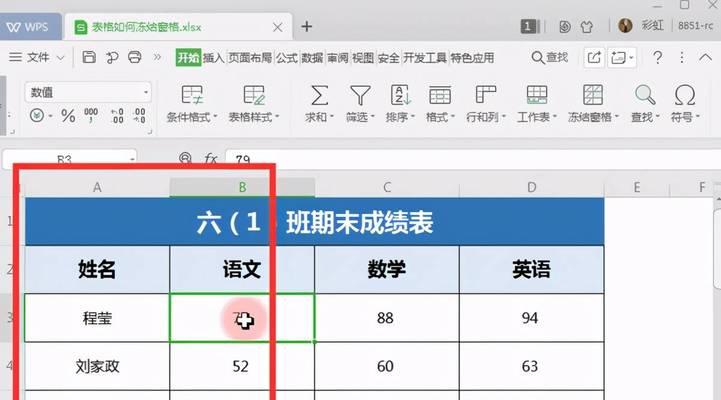
Task: Click the 排序 sort icon
Action: pos(400,103)
